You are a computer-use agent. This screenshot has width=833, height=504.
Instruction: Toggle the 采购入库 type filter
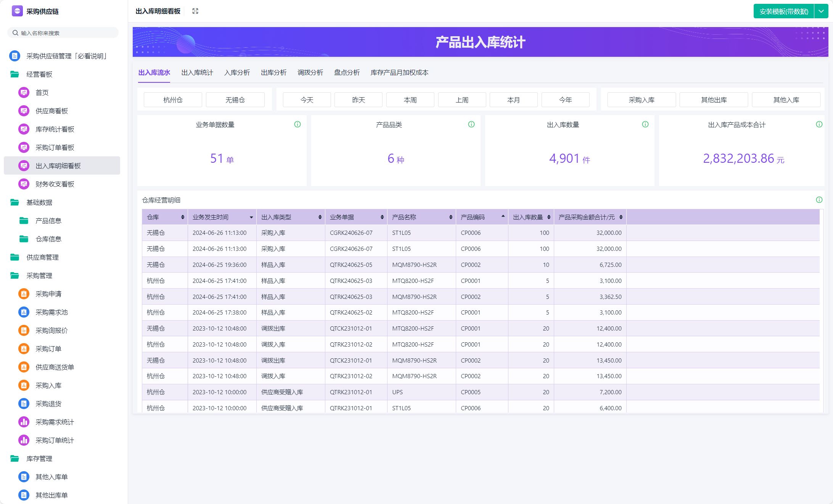pyautogui.click(x=642, y=100)
